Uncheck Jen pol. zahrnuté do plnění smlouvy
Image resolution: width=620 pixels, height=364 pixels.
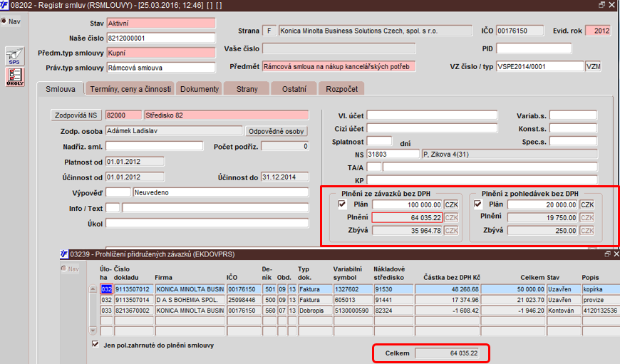coord(96,345)
